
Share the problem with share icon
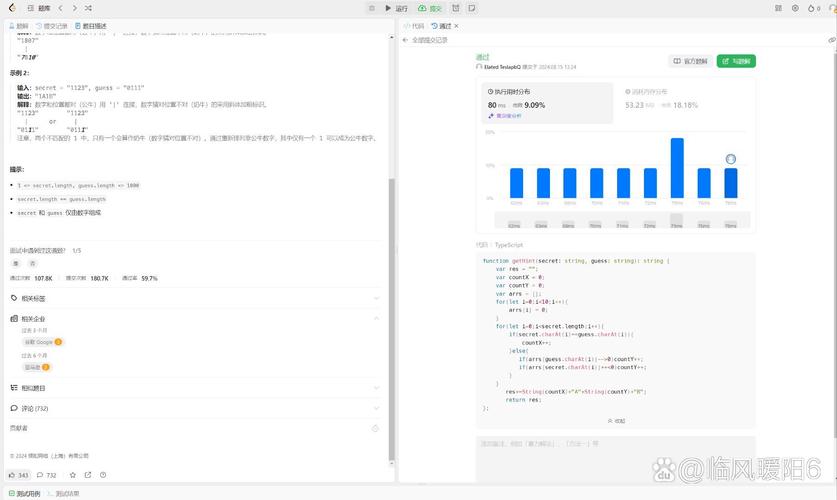click(88, 475)
